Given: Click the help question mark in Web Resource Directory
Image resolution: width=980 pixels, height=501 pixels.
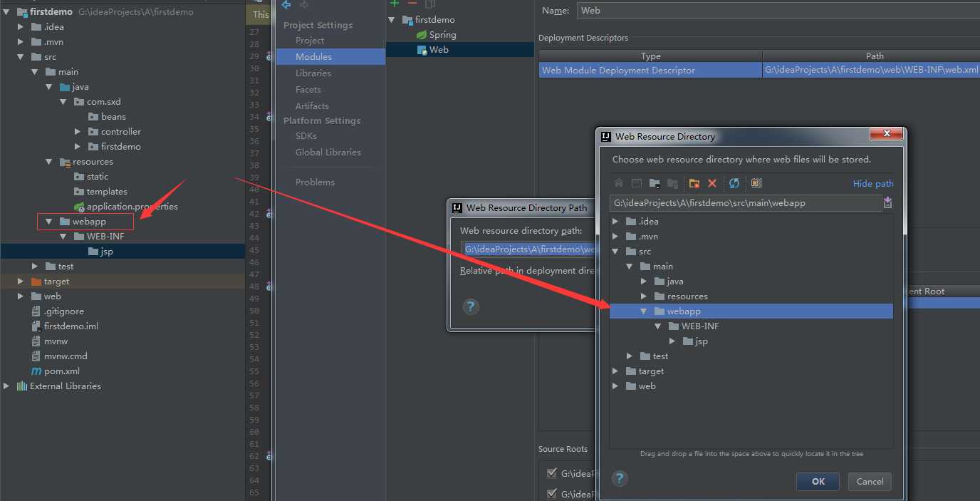Looking at the screenshot, I should (620, 478).
